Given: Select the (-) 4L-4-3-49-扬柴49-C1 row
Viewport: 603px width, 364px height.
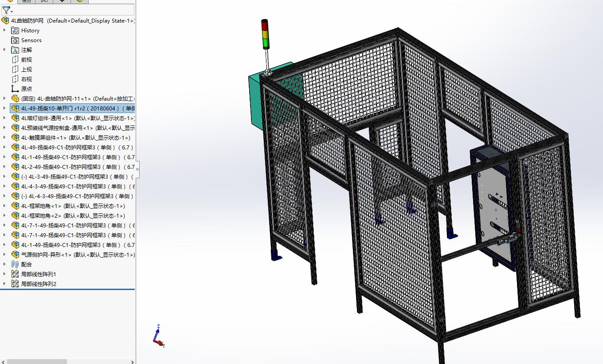Looking at the screenshot, I should click(x=72, y=196).
